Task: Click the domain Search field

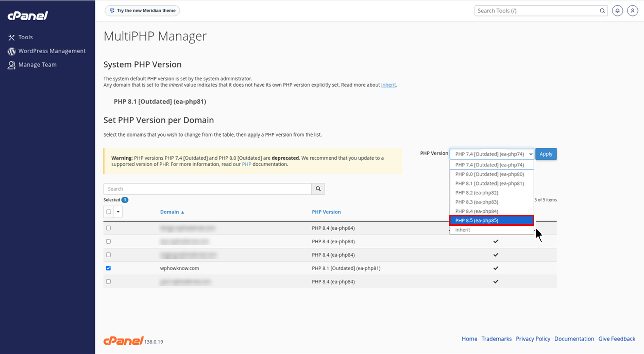Action: [207, 189]
